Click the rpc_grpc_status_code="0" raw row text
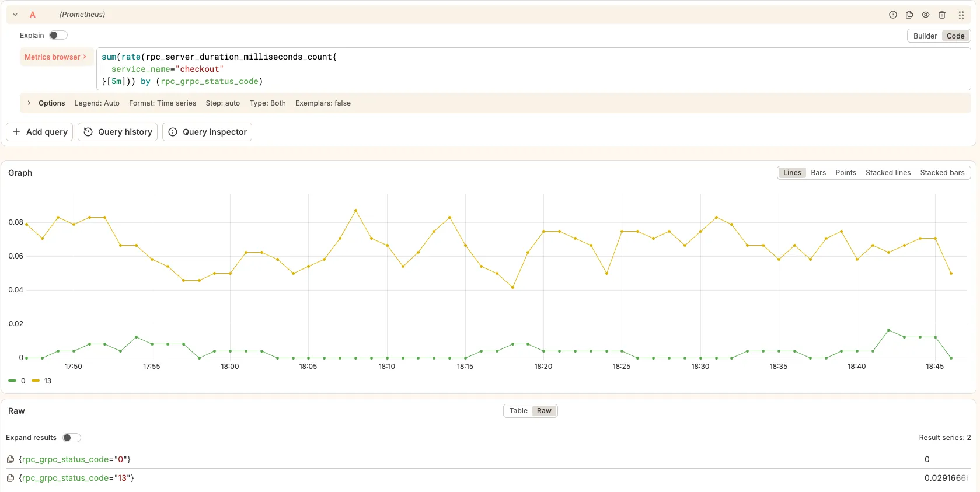 pos(75,459)
